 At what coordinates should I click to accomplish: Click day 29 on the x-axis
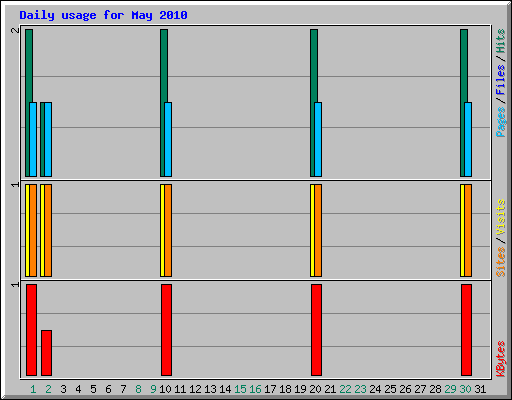click(x=450, y=389)
